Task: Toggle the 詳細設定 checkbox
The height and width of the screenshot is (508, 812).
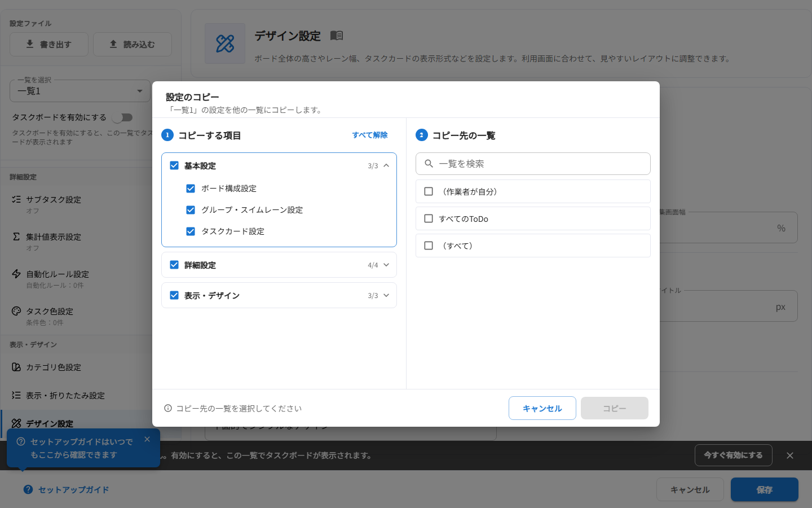Action: (x=174, y=265)
